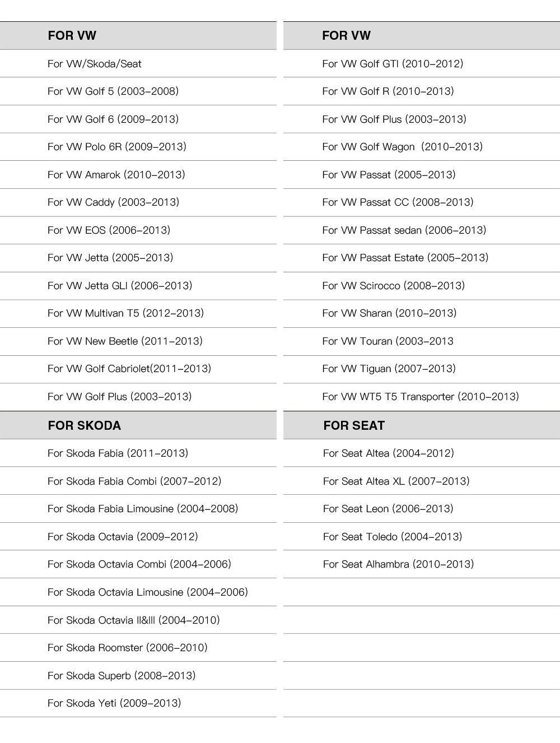Select the For VW/Skoda/Seat row
560x743 pixels.
(x=95, y=64)
